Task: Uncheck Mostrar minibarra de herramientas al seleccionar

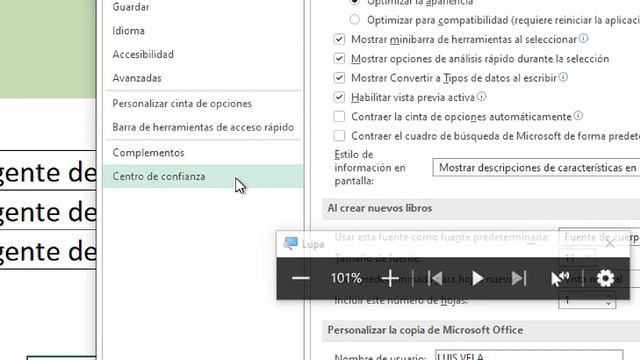Action: click(339, 39)
